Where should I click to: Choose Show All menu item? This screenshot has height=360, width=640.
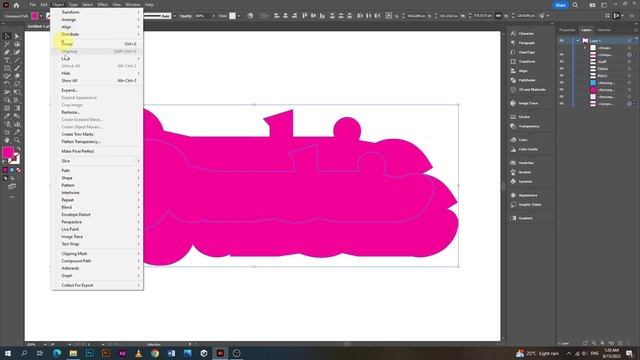[x=97, y=81]
